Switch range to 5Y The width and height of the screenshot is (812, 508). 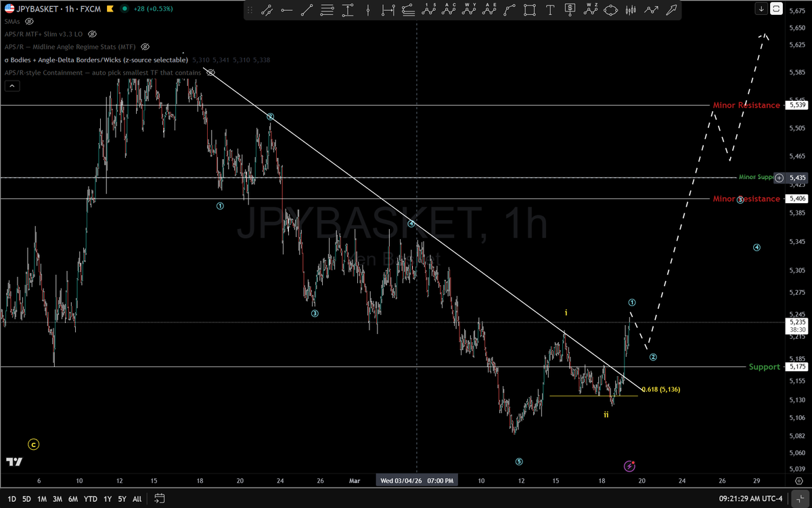(122, 499)
